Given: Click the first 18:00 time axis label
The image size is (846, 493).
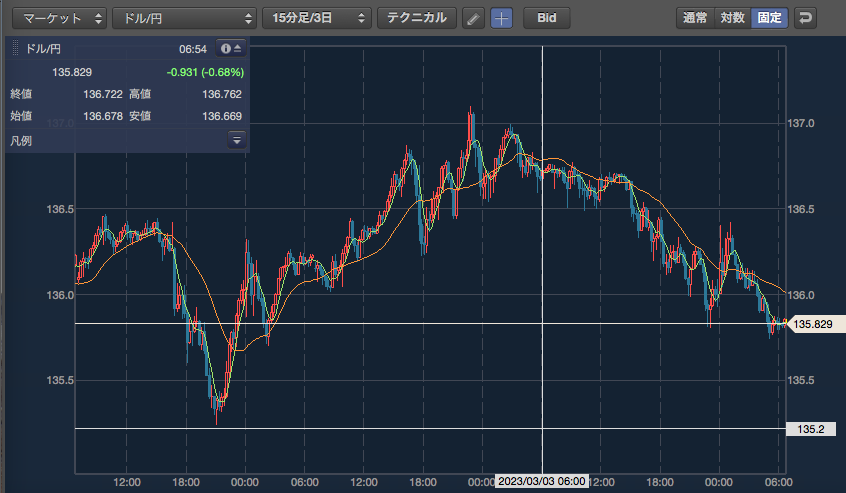Looking at the screenshot, I should [186, 482].
